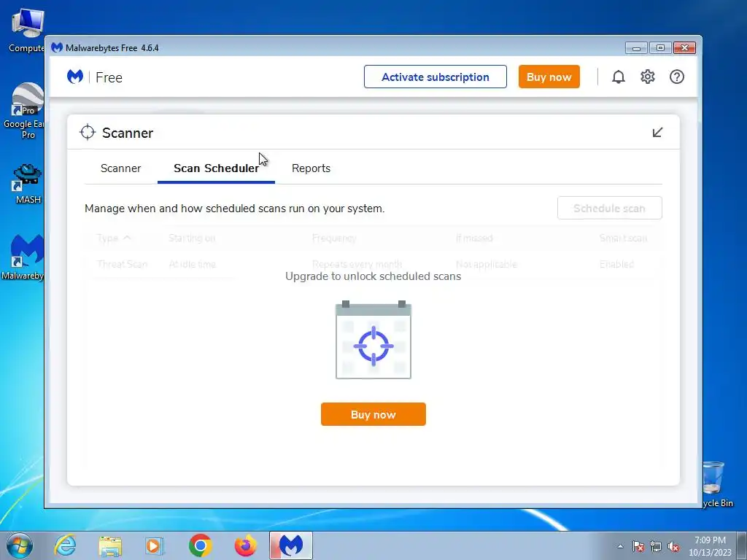Viewport: 747px width, 560px height.
Task: Click the taskbar clock showing 7:09 PM
Action: coord(710,546)
